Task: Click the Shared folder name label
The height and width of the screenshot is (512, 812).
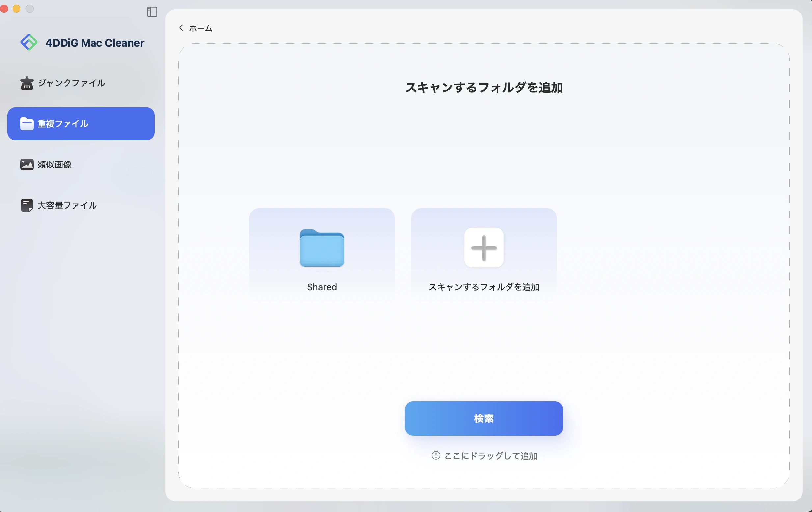Action: [x=322, y=287]
